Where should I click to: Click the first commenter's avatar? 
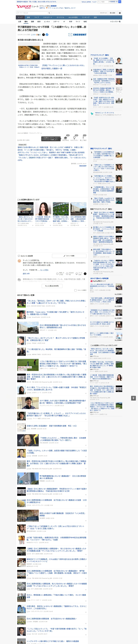pos(19,261)
